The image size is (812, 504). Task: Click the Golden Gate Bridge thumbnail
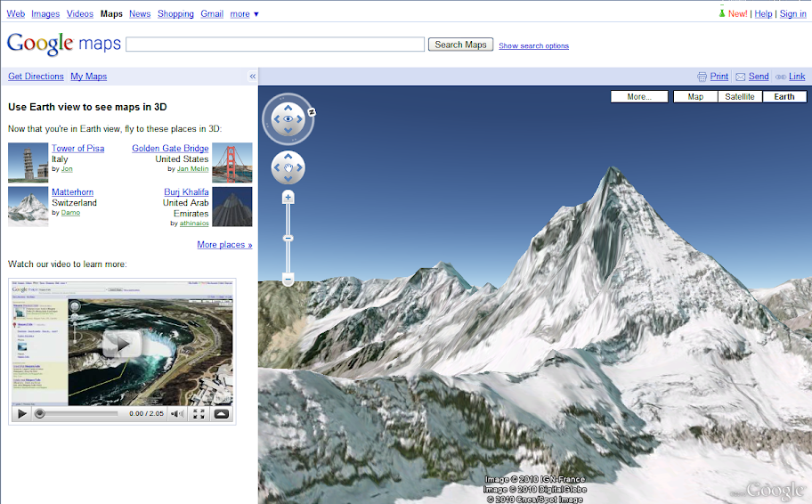[x=232, y=163]
